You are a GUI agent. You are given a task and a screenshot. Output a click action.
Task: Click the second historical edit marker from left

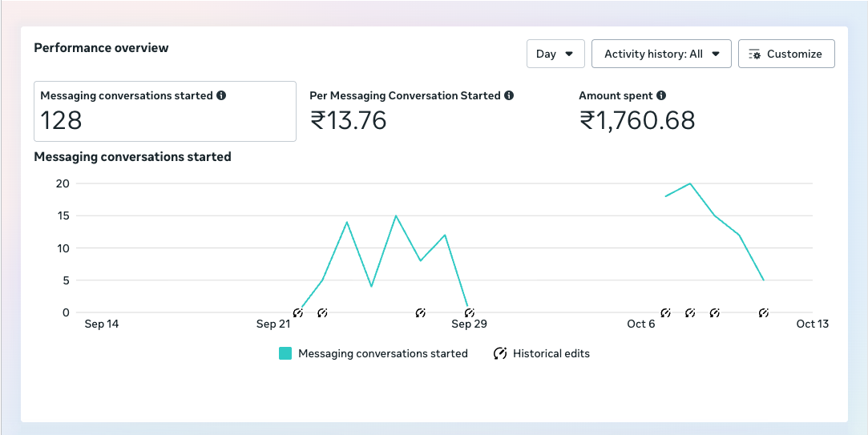[322, 312]
